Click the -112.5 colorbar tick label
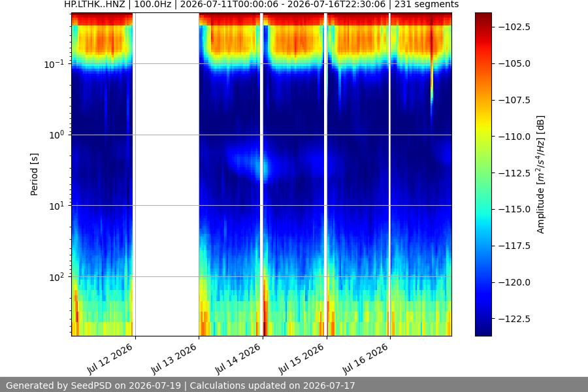 [515, 173]
